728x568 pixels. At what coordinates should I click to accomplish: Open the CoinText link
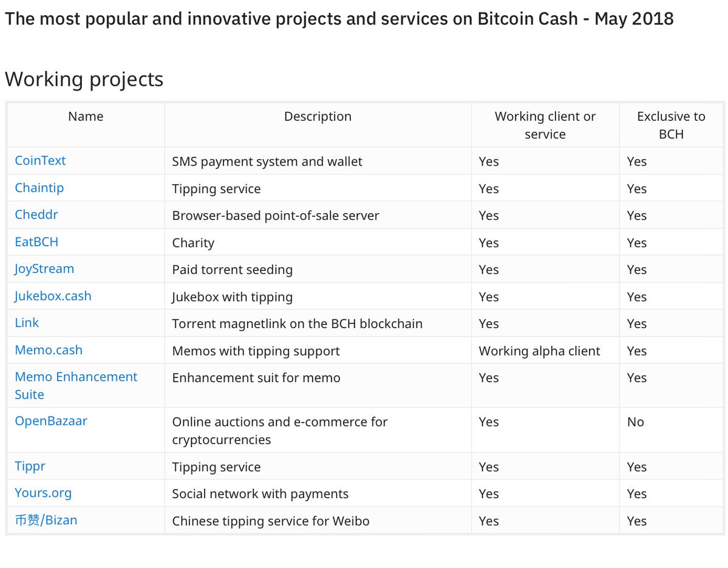point(41,161)
